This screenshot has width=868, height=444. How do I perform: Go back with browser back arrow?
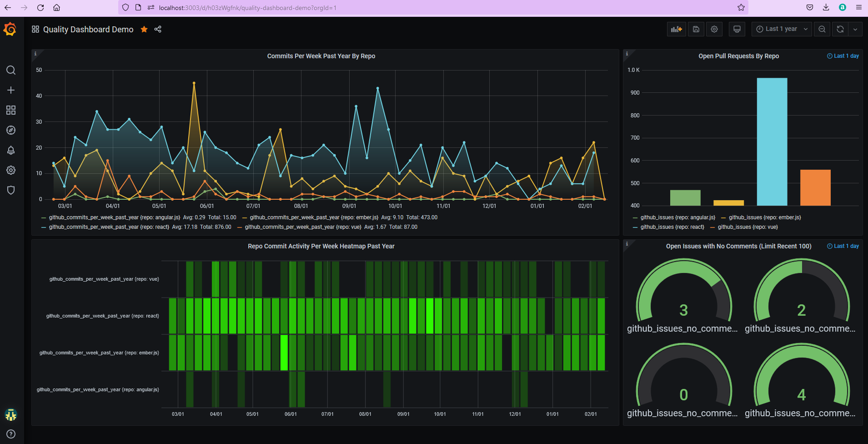[8, 7]
